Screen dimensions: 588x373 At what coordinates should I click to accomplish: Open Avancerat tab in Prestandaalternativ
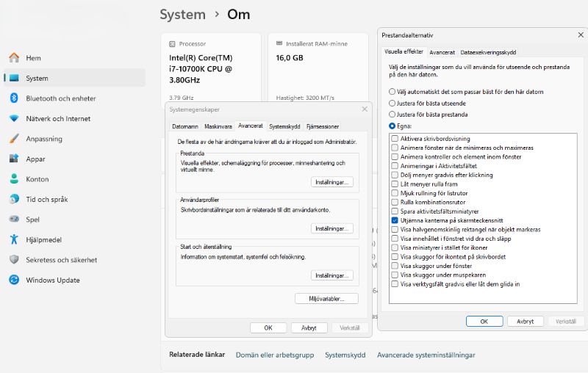point(442,52)
